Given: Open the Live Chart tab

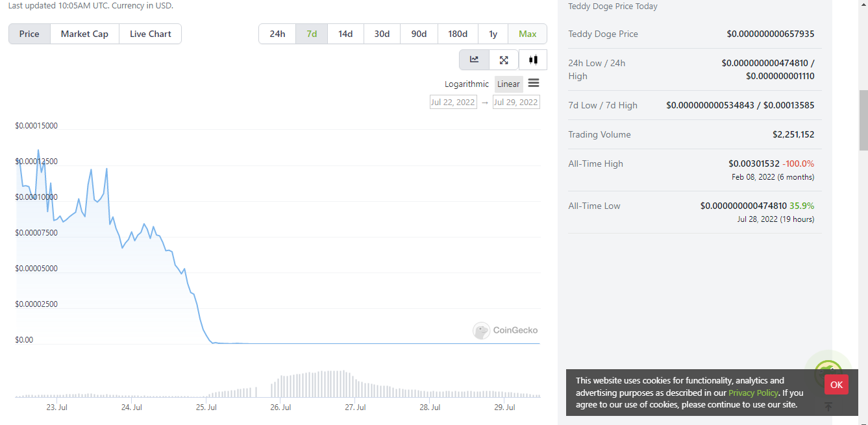Looking at the screenshot, I should (x=150, y=34).
